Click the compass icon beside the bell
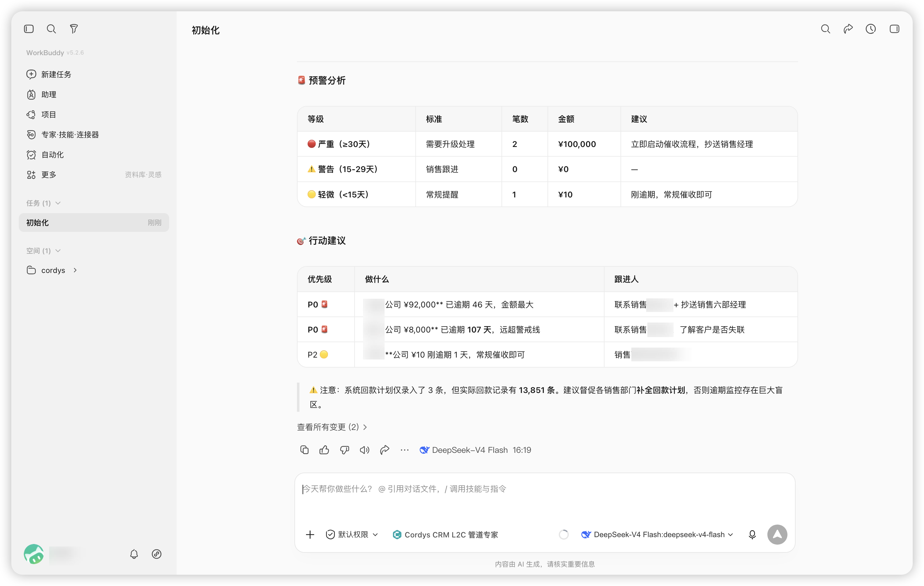The width and height of the screenshot is (924, 586). (157, 554)
